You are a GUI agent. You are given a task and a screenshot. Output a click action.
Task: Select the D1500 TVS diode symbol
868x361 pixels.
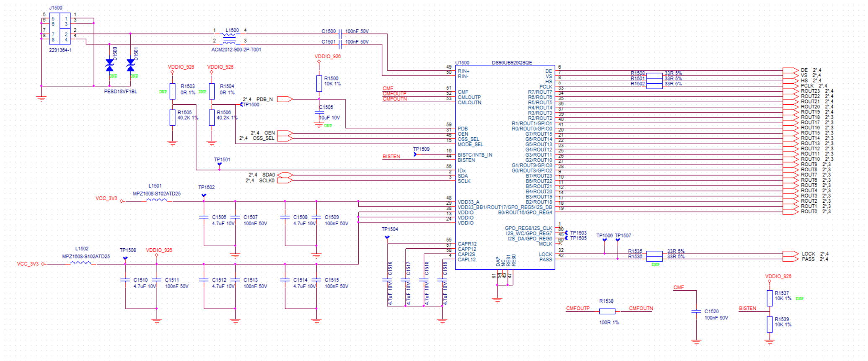(110, 66)
